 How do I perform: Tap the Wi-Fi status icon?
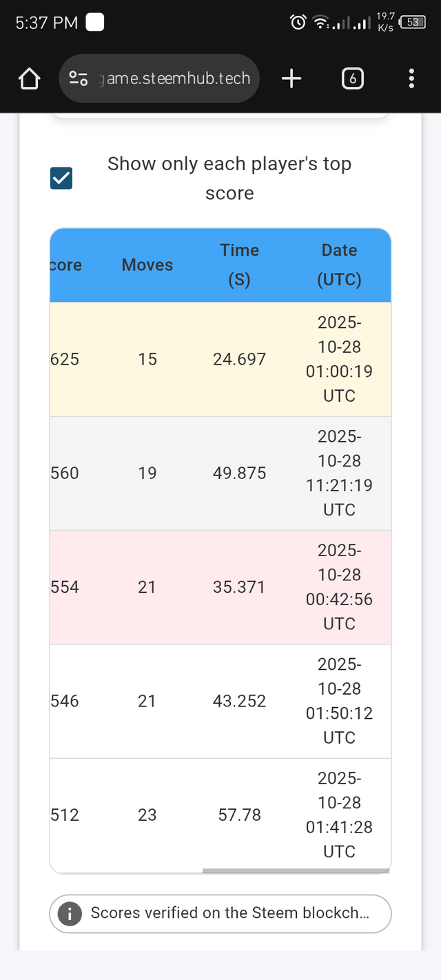click(x=320, y=23)
